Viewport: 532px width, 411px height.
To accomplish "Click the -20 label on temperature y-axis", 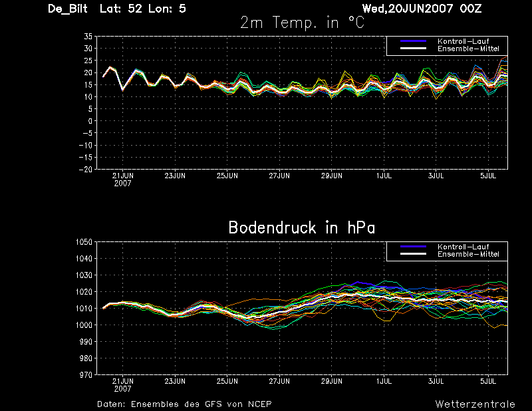I will pyautogui.click(x=86, y=170).
